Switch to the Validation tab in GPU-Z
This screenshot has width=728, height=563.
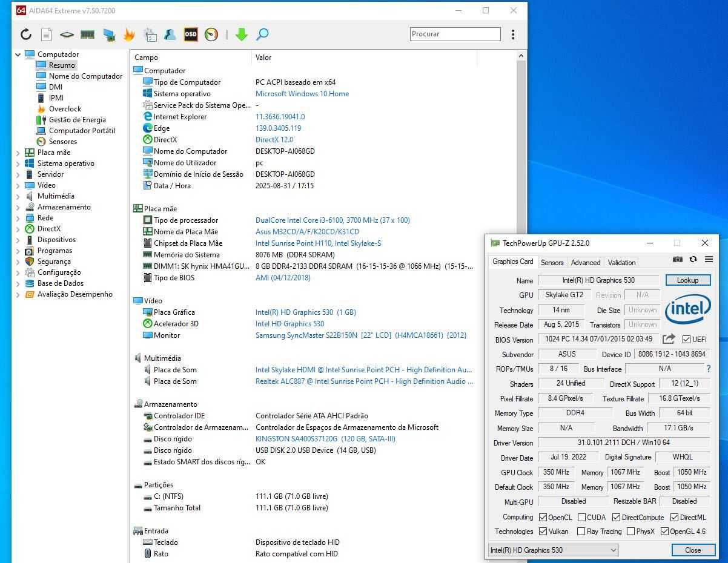[x=621, y=263]
